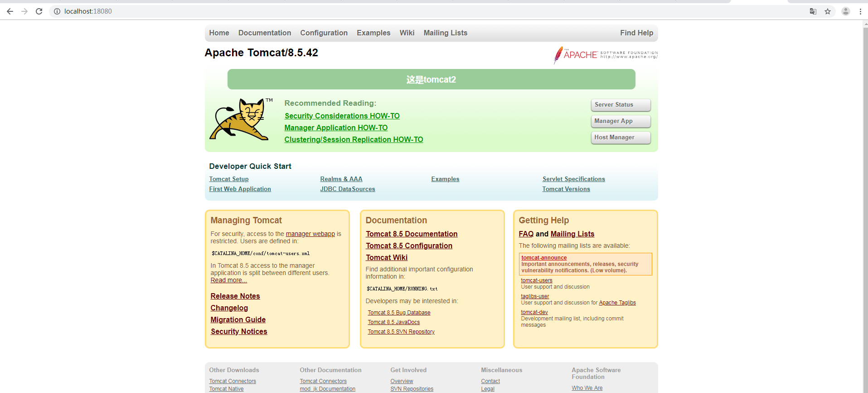The height and width of the screenshot is (393, 868).
Task: Click the Read more... link
Action: (x=229, y=280)
